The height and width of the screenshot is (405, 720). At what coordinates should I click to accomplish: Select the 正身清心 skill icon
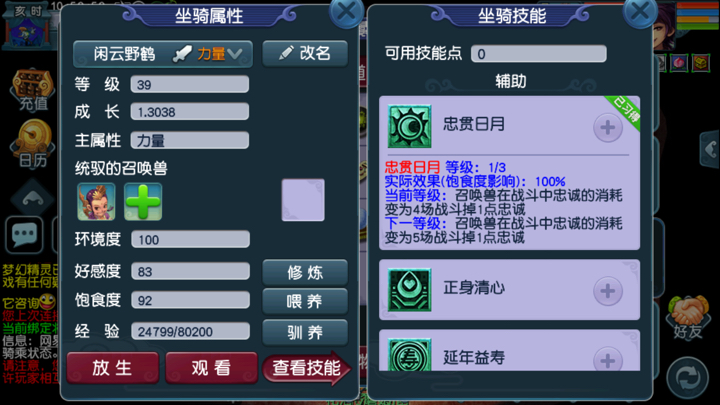pos(409,290)
